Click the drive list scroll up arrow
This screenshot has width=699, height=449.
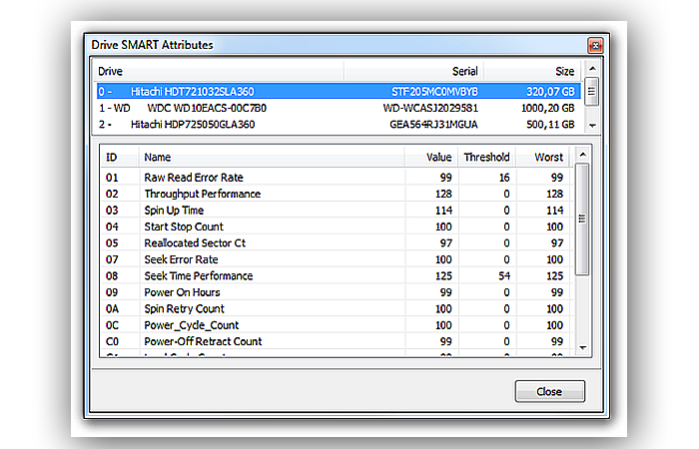[592, 69]
